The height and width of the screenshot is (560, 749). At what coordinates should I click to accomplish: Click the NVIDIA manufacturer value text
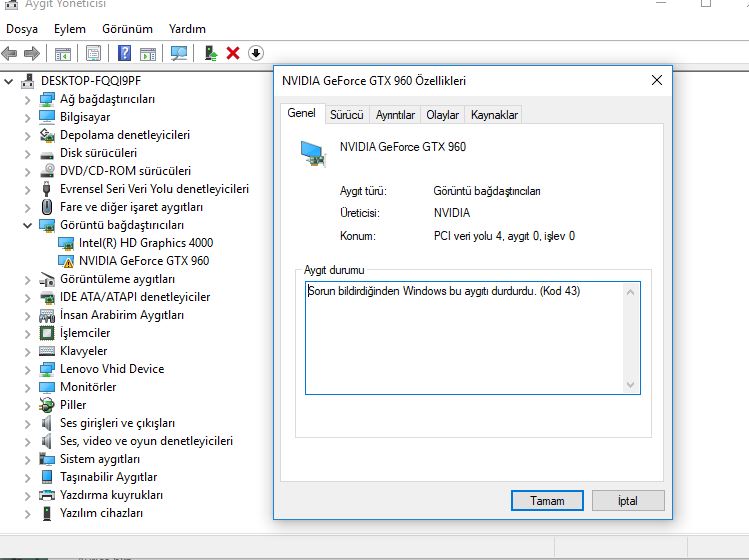tap(452, 213)
